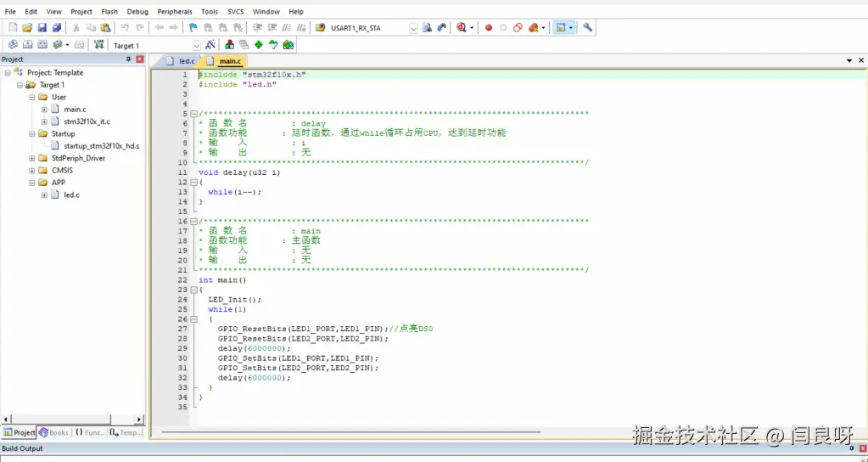Open the editor window list dropdown arrow

point(849,60)
